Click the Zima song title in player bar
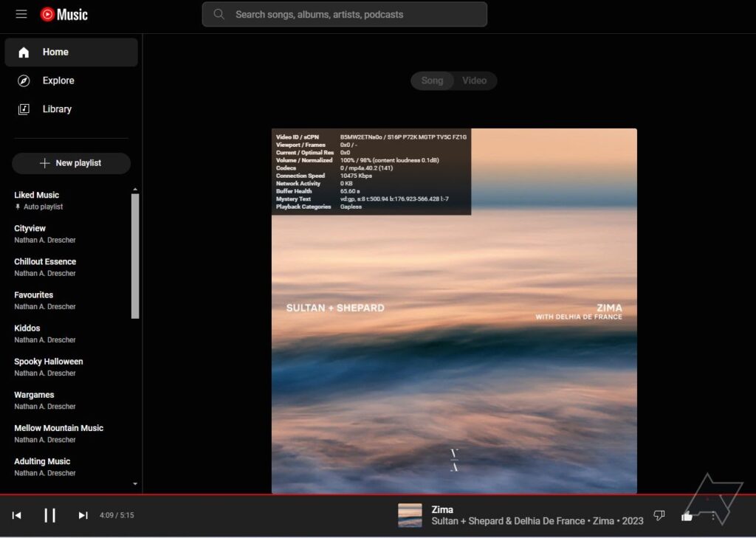 [442, 509]
